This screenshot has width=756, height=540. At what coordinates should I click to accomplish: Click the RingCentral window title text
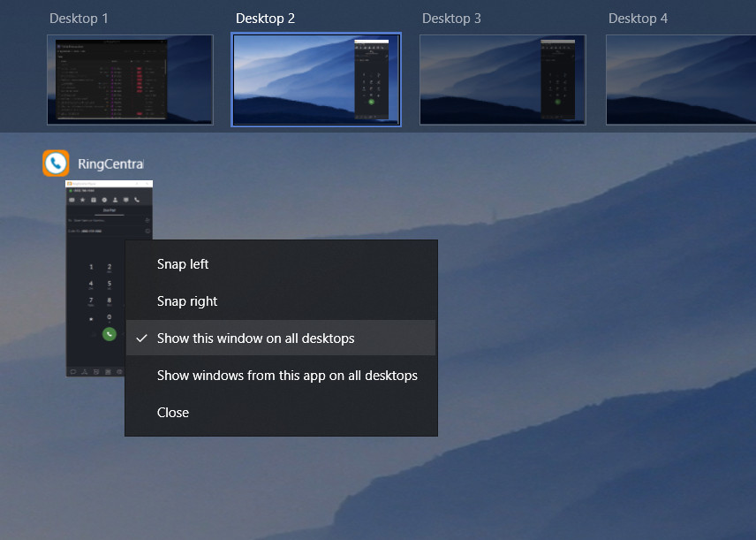click(x=110, y=164)
